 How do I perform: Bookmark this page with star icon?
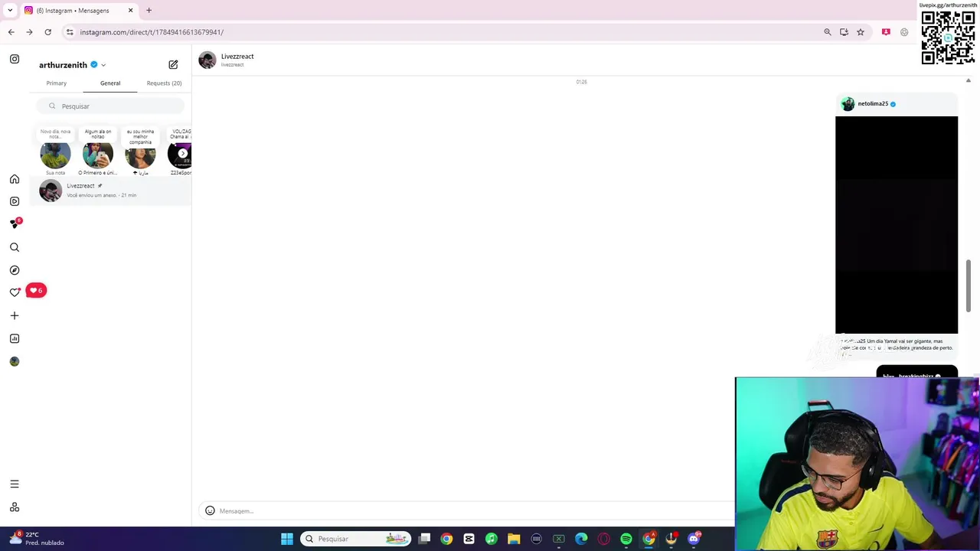(x=861, y=32)
